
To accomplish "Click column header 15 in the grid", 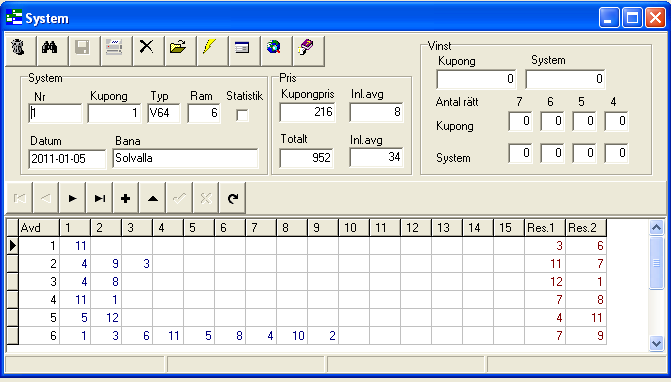I will pos(509,228).
